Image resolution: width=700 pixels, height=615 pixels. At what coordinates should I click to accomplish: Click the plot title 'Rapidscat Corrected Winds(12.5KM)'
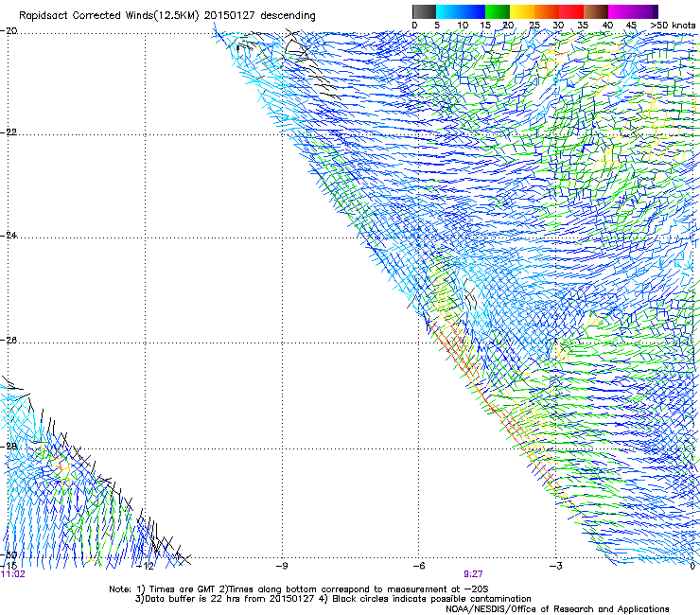click(x=109, y=16)
